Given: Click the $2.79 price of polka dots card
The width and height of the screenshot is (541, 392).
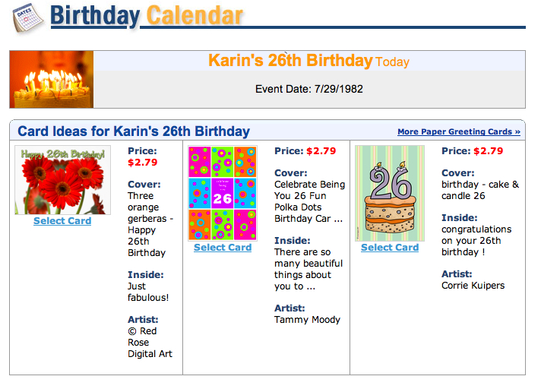Looking at the screenshot, I should 321,150.
